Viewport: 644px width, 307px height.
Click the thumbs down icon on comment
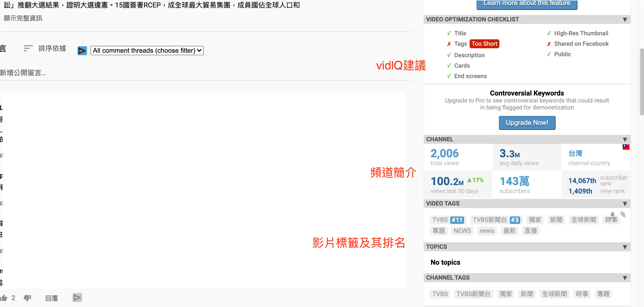(x=27, y=298)
